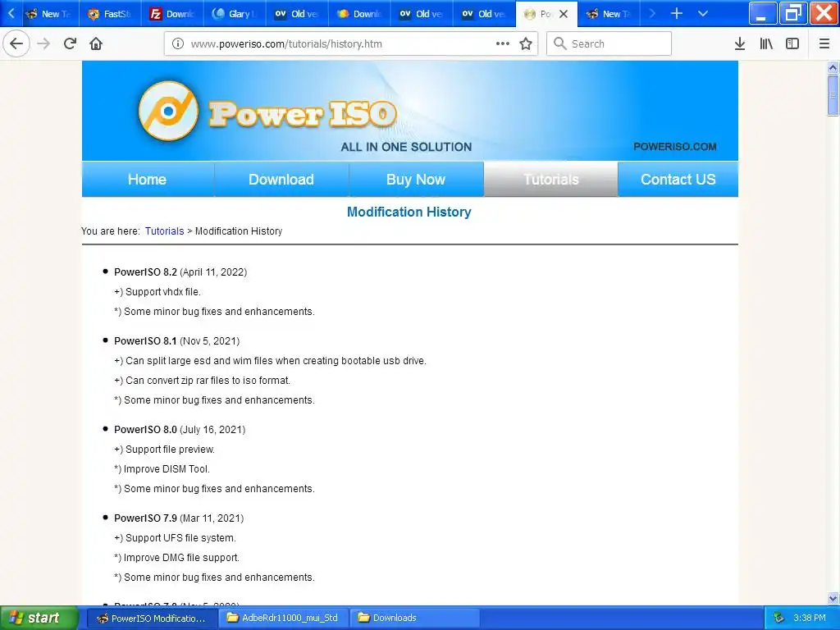Image resolution: width=840 pixels, height=630 pixels.
Task: Switch to the FileZilla Download tab
Action: 172,14
